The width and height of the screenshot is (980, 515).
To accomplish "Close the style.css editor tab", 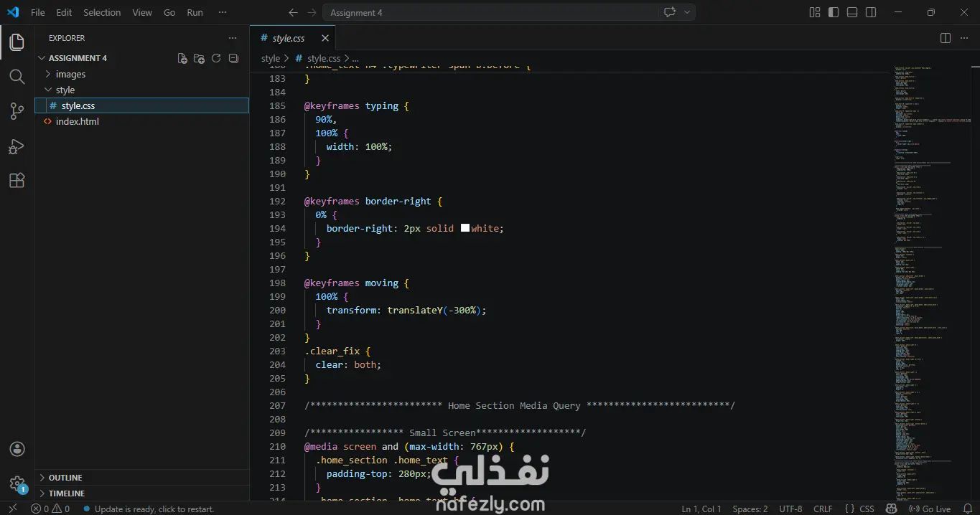I will [x=325, y=38].
